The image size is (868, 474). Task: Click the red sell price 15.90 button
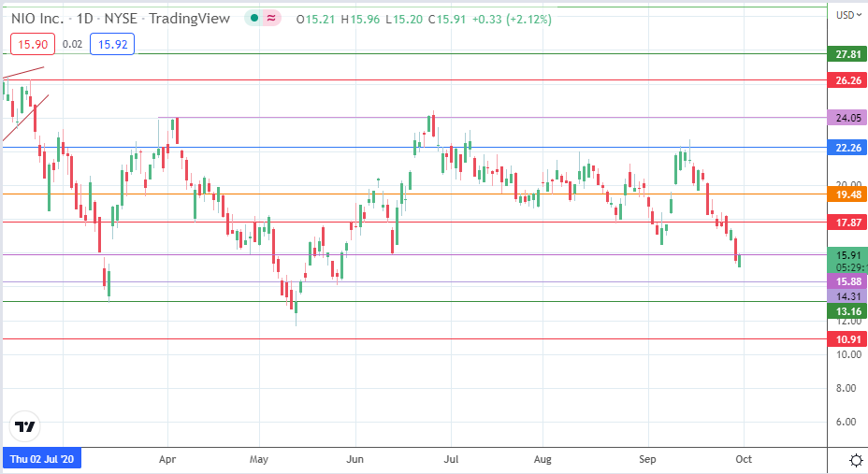33,44
